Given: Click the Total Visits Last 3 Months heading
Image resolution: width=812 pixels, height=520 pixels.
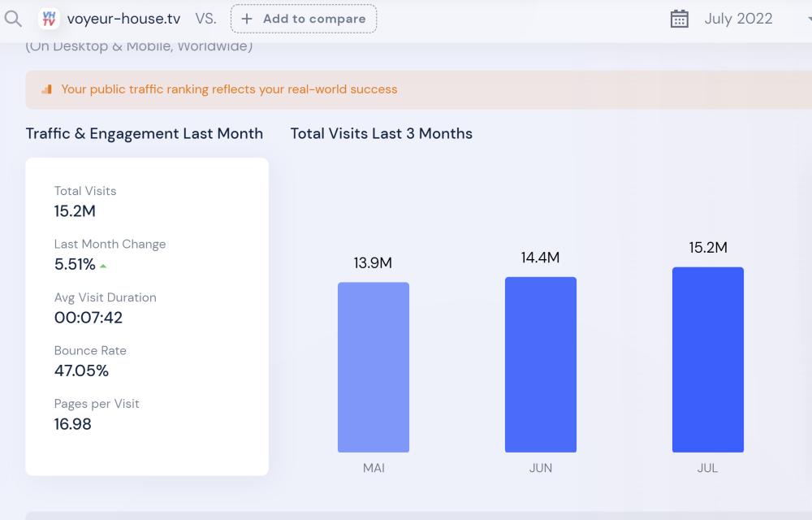Looking at the screenshot, I should coord(381,134).
